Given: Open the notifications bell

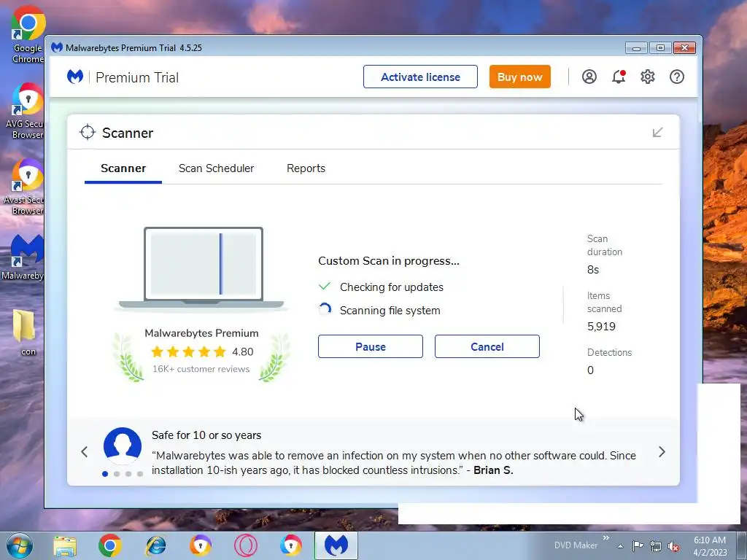Looking at the screenshot, I should click(x=619, y=77).
